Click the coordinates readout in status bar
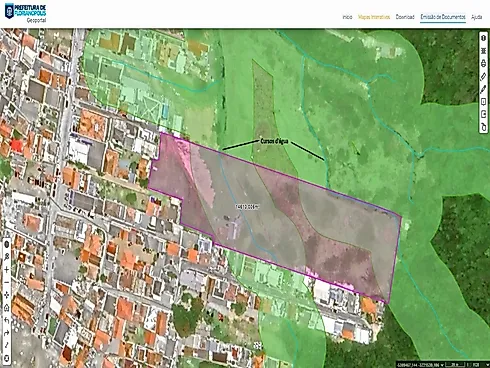 pos(418,365)
